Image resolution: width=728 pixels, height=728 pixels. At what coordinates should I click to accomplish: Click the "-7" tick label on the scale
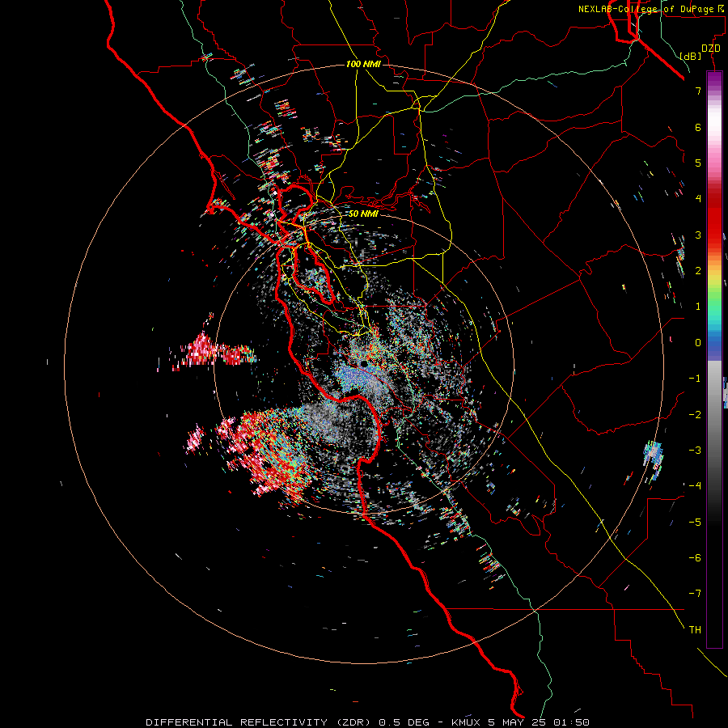[695, 594]
